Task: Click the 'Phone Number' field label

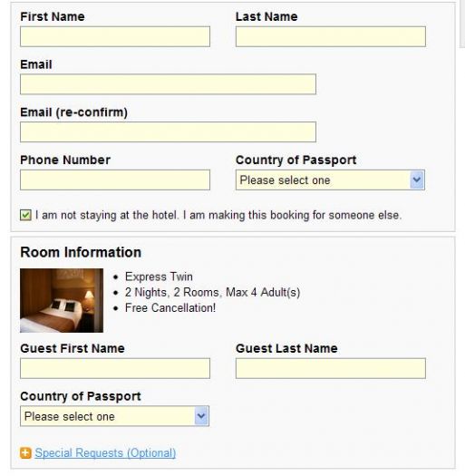Action: pyautogui.click(x=65, y=160)
